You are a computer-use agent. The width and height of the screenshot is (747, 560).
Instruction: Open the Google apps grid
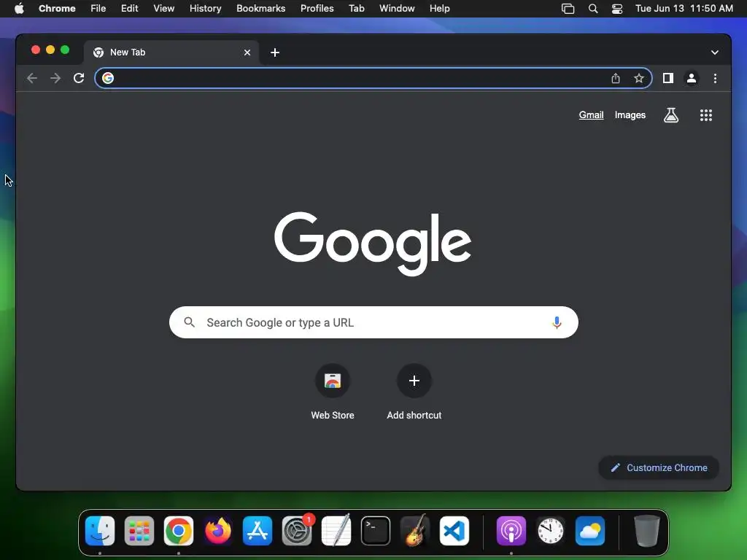tap(706, 114)
